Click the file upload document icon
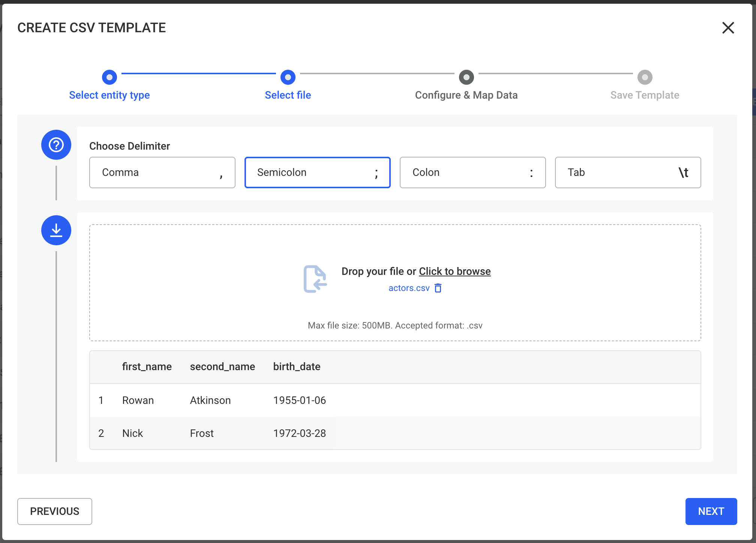 pos(315,279)
